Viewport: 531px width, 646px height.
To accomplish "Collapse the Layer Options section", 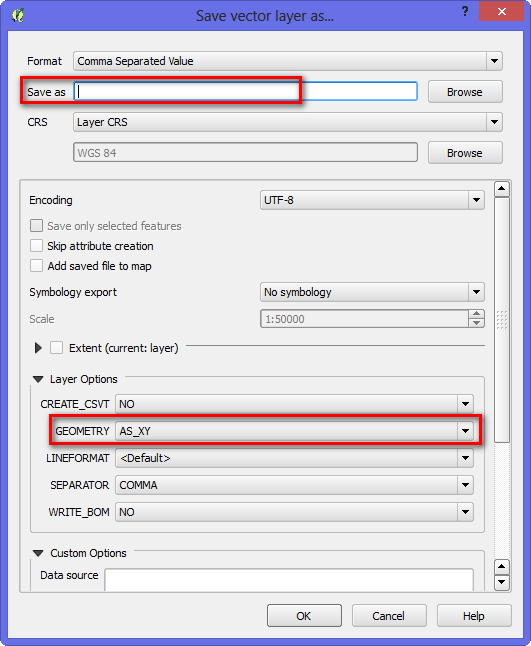I will coord(38,379).
